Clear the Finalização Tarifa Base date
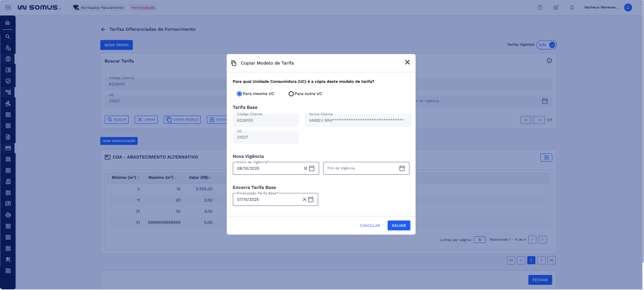This screenshot has width=644, height=290. (x=304, y=199)
